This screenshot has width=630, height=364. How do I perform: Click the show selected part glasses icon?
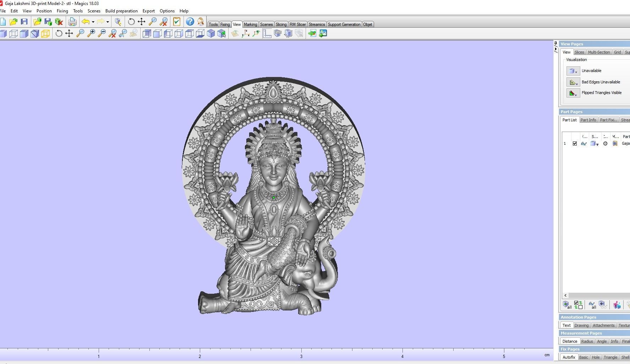[x=603, y=305]
